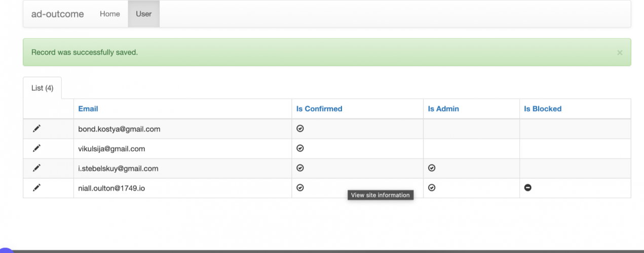The width and height of the screenshot is (644, 253).
Task: Go to the Home menu item
Action: click(x=109, y=14)
